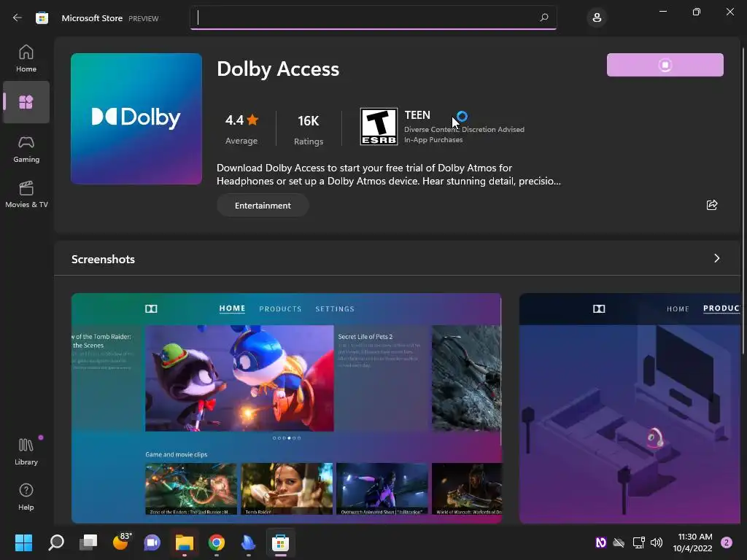This screenshot has width=747, height=560.
Task: Open network settings tray icon
Action: (638, 542)
